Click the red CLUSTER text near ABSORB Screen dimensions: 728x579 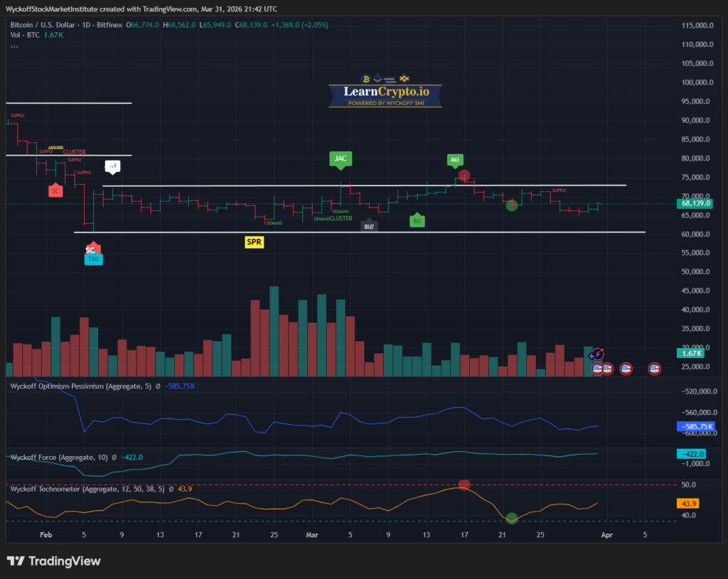coord(74,152)
